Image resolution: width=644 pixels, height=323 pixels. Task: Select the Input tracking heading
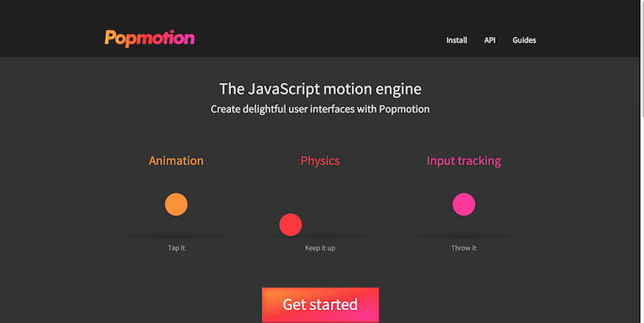point(464,161)
